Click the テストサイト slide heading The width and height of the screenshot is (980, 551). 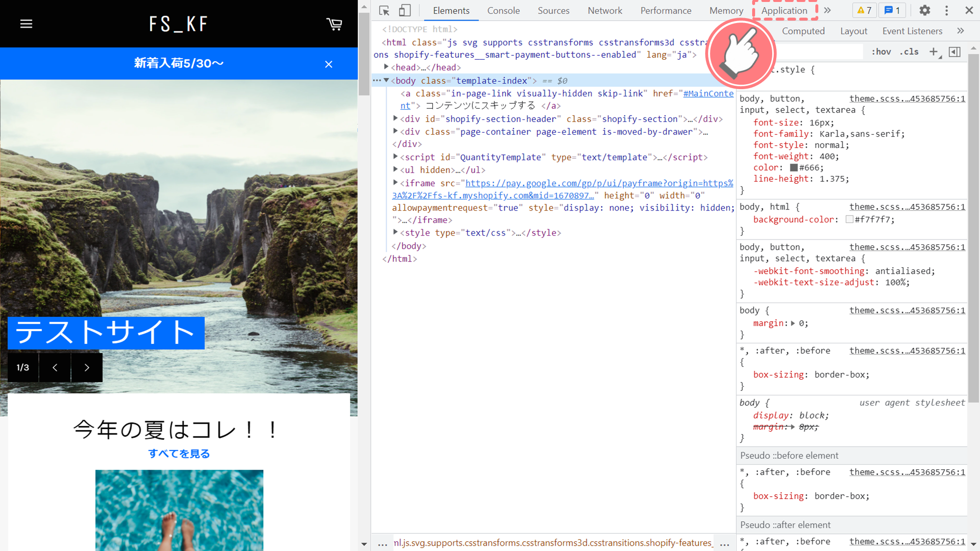[x=106, y=333]
